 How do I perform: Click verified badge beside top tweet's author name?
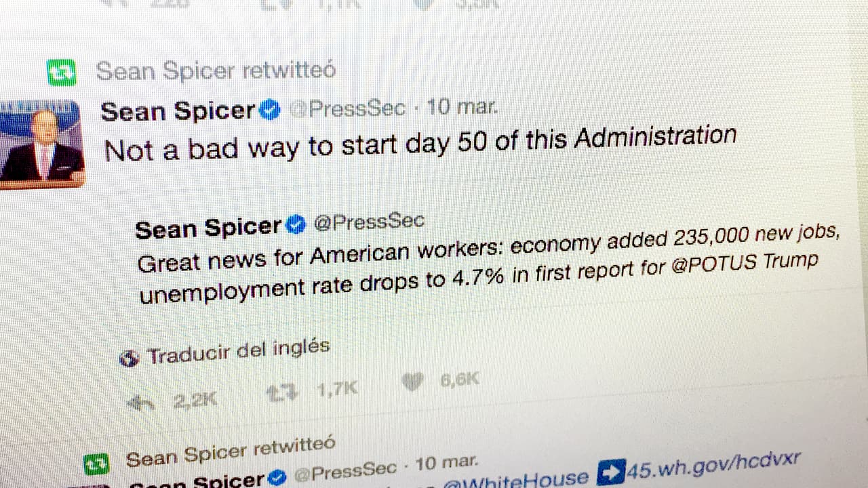270,110
